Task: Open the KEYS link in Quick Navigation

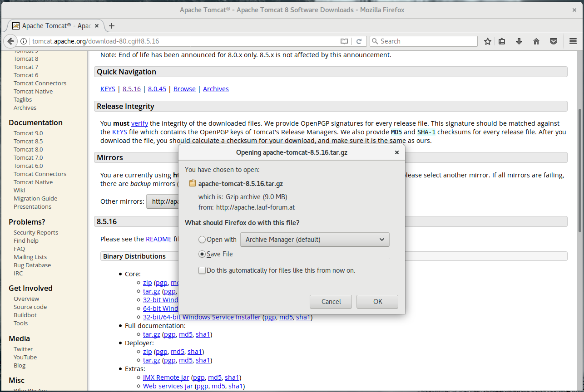Action: (x=108, y=89)
